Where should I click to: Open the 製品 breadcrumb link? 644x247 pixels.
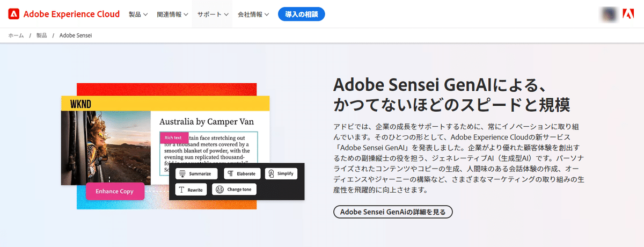pos(41,35)
